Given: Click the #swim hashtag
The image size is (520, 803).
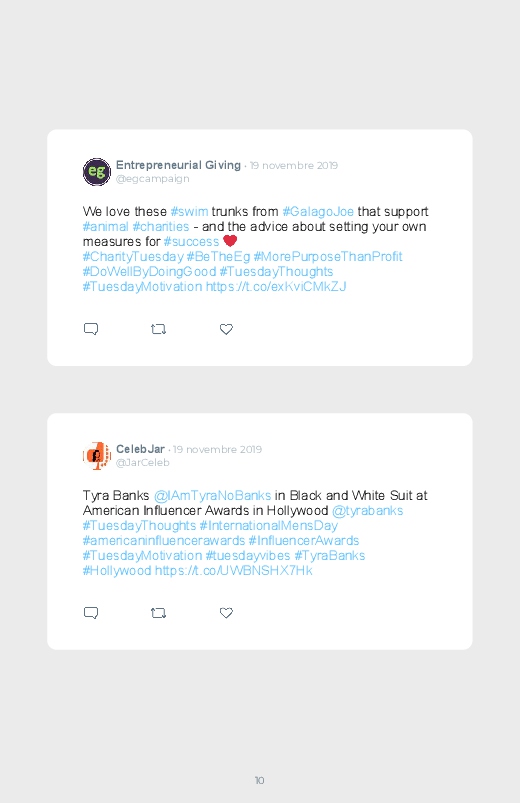Looking at the screenshot, I should [190, 212].
